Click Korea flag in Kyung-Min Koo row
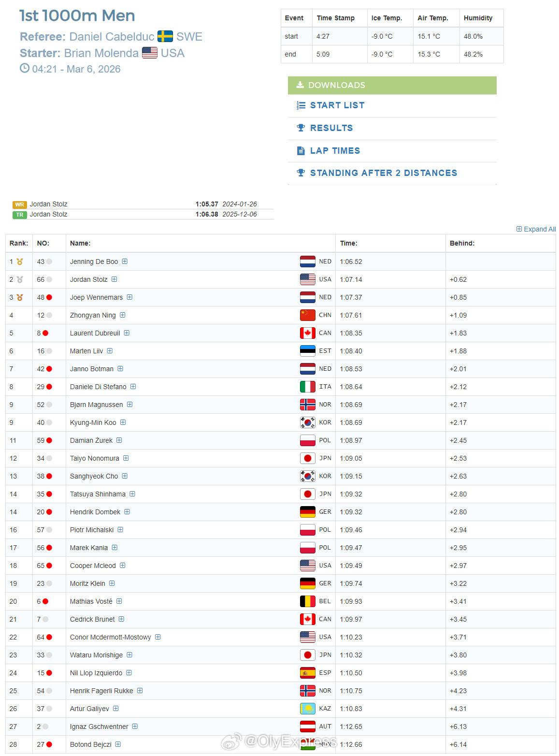 click(308, 422)
